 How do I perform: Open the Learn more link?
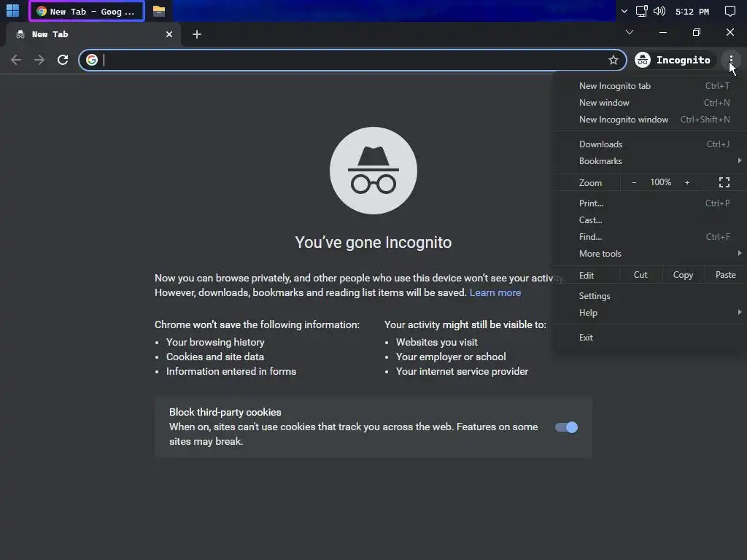[x=495, y=292]
